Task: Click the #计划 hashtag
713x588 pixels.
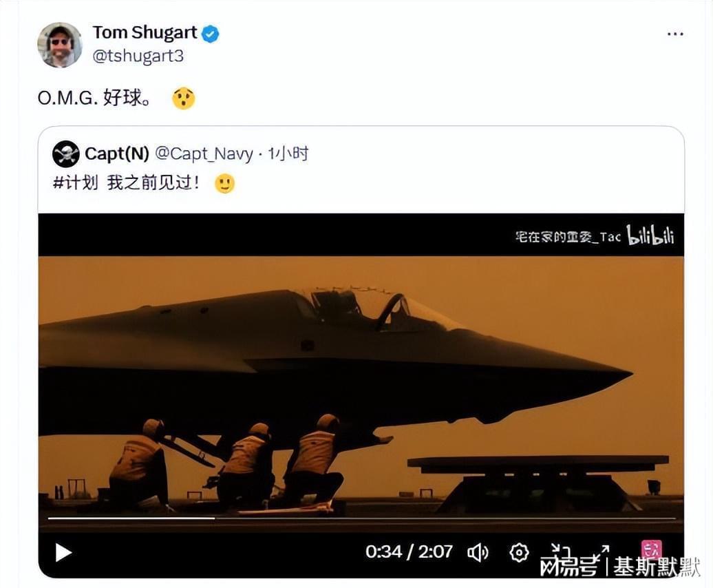Action: tap(76, 182)
